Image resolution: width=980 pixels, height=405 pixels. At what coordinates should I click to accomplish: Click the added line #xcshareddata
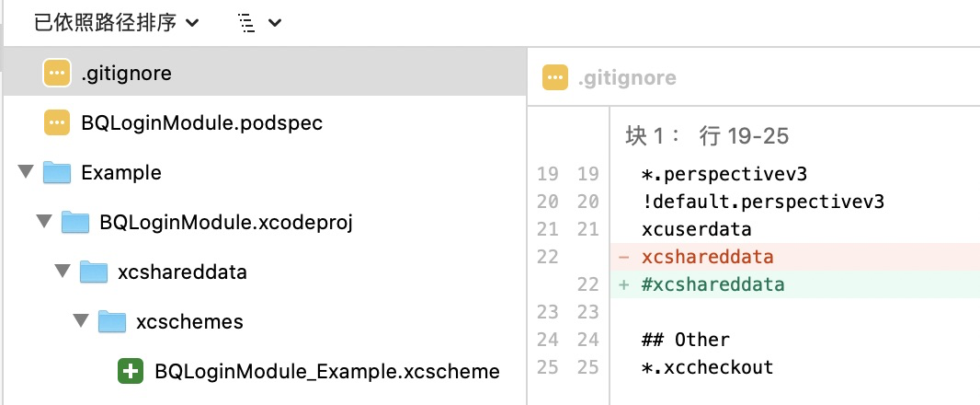[x=795, y=284]
